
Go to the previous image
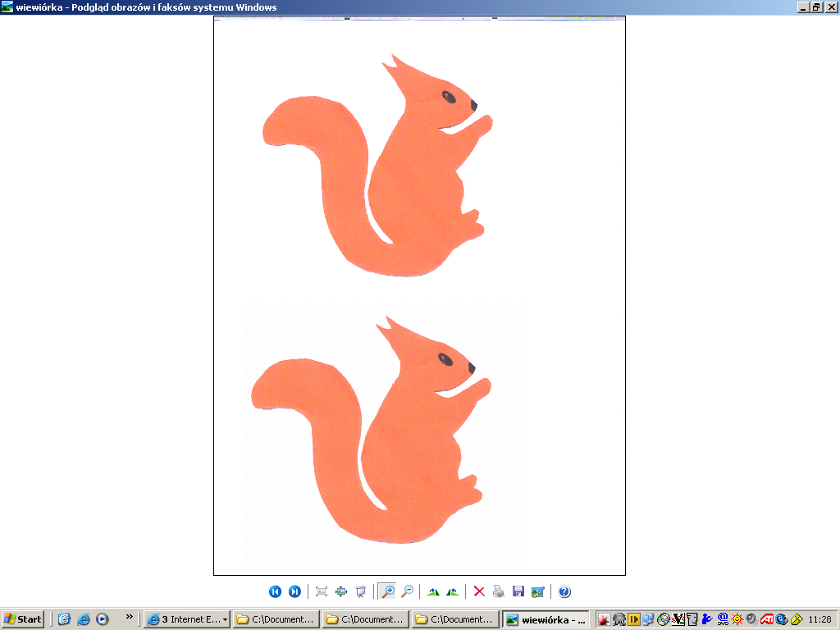275,591
